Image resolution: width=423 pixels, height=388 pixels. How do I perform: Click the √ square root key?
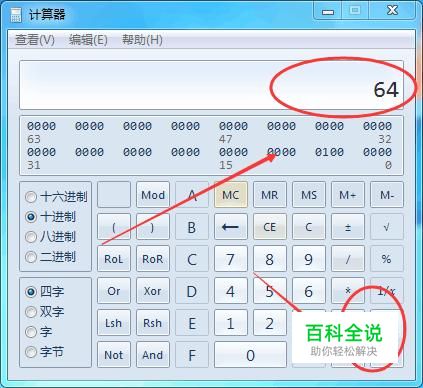(387, 227)
